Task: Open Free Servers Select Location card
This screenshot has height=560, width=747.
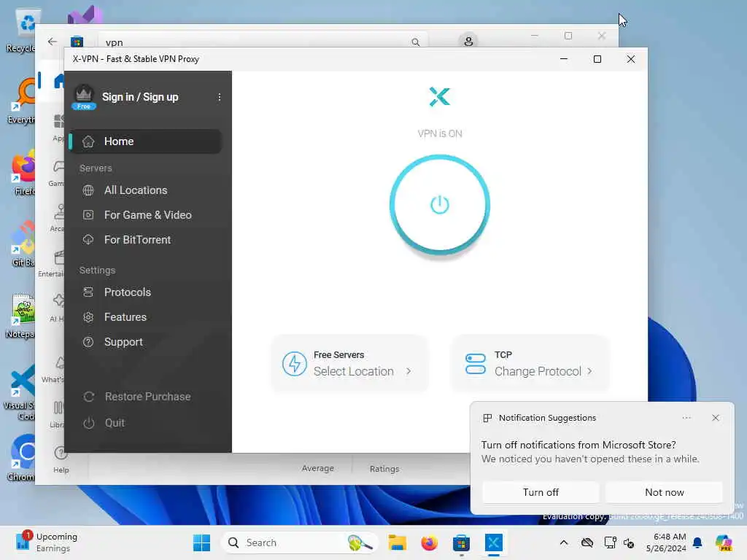Action: [349, 363]
